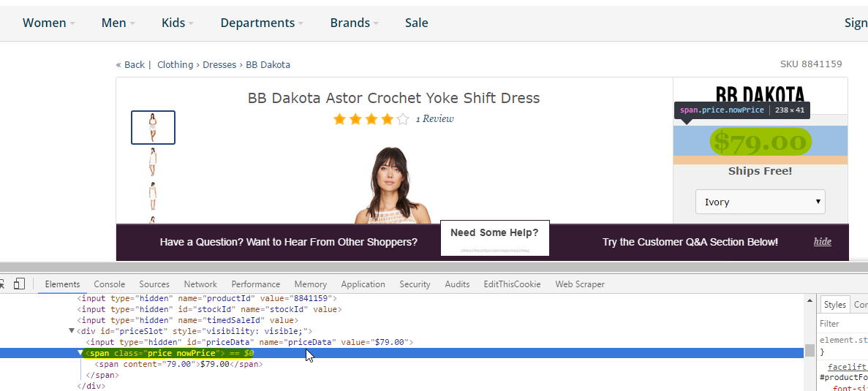The width and height of the screenshot is (868, 391).
Task: Click the Ships Free! text
Action: coord(760,171)
